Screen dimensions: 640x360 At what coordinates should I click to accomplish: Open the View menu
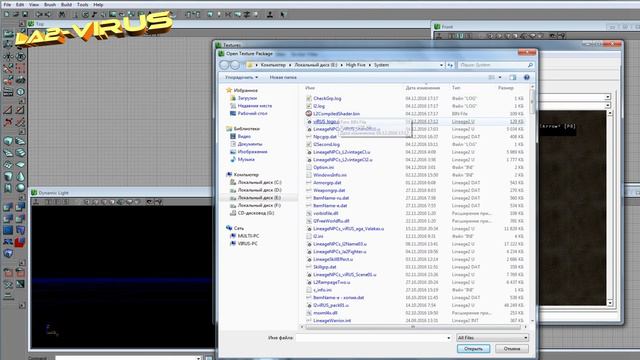point(34,5)
